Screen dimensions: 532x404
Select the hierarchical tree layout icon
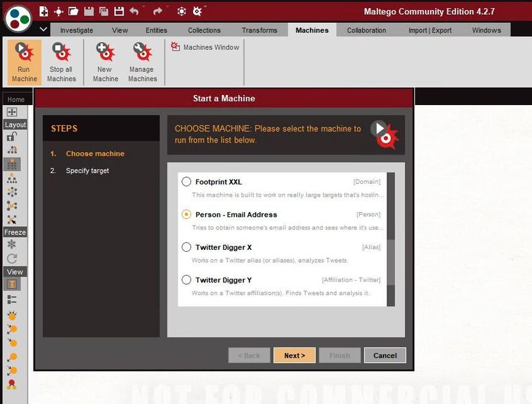tap(12, 178)
